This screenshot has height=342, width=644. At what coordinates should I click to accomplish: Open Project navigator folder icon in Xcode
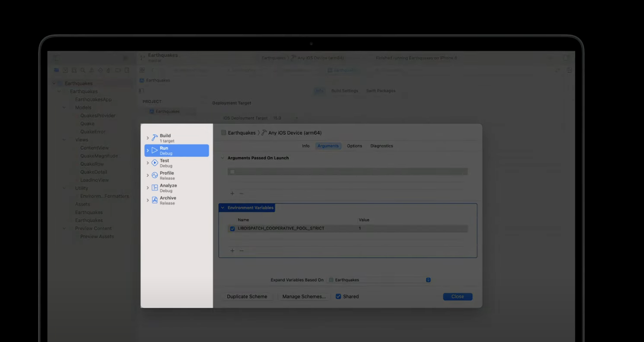tap(57, 71)
